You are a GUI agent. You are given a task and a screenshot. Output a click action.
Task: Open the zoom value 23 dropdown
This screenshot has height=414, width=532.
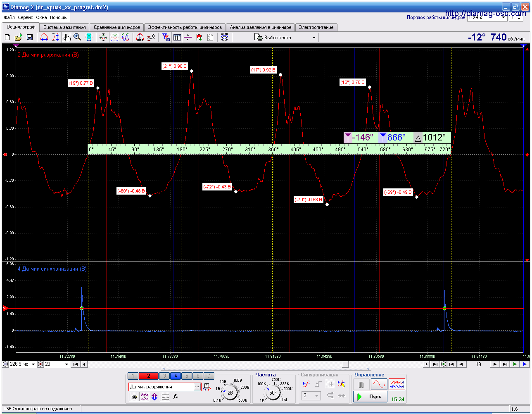point(66,364)
